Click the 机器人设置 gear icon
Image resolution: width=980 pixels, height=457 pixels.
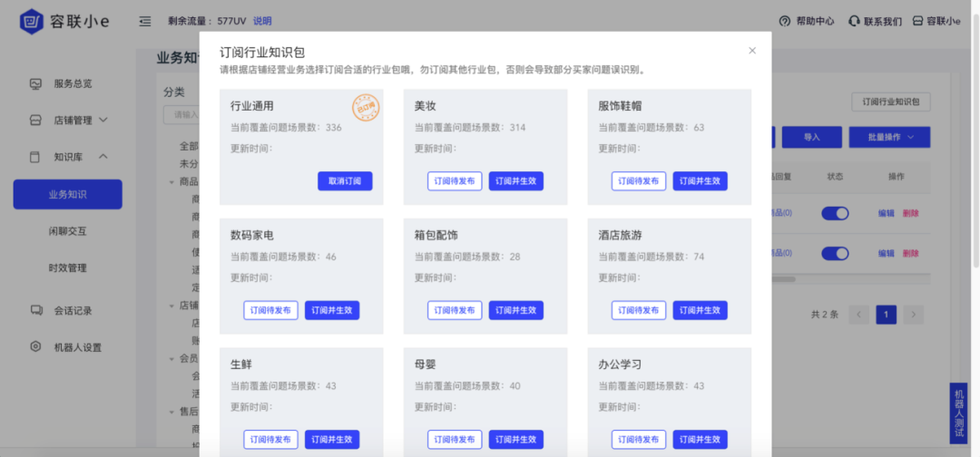(x=35, y=346)
